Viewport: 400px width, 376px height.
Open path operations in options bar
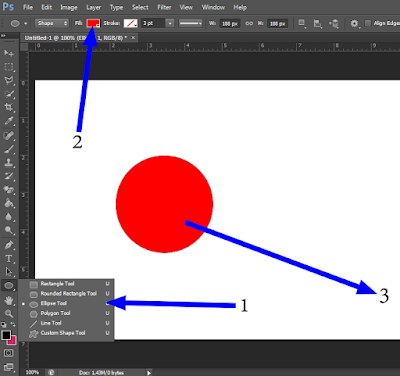[302, 23]
